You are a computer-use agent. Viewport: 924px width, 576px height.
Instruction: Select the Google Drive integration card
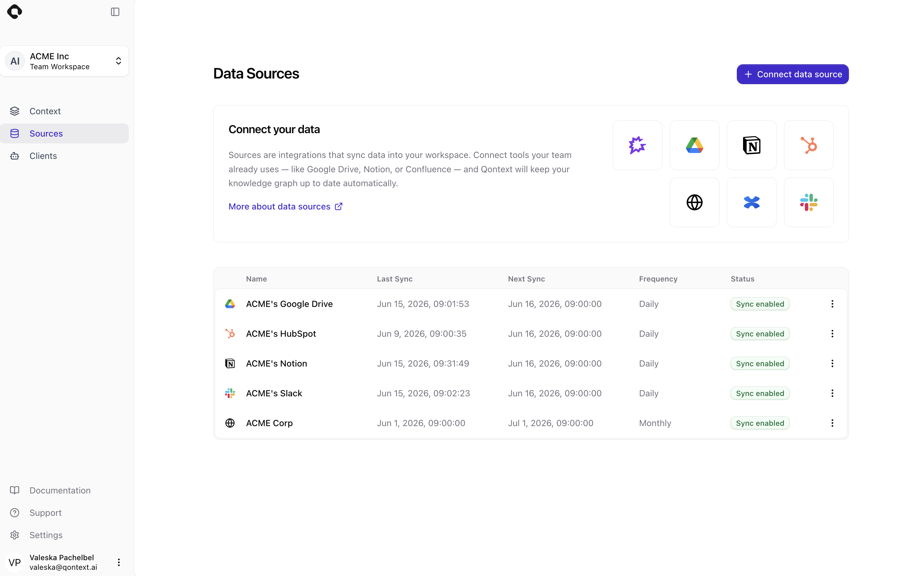point(694,145)
